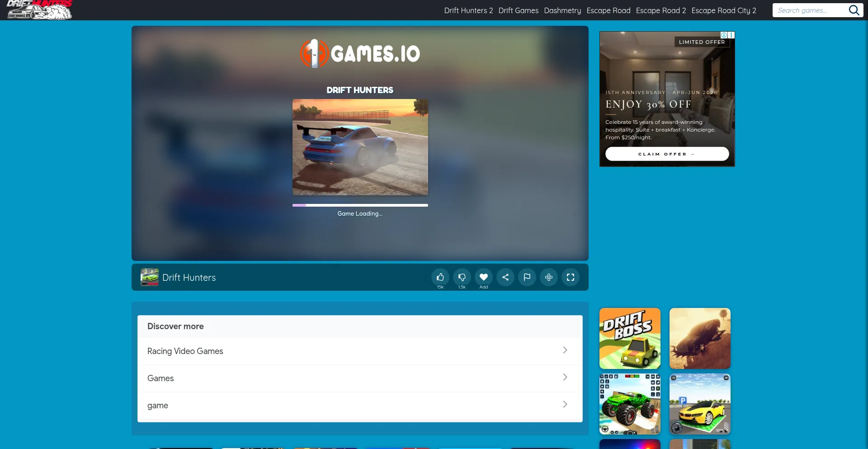868x449 pixels.
Task: Open the ad options menu icon
Action: [x=731, y=35]
